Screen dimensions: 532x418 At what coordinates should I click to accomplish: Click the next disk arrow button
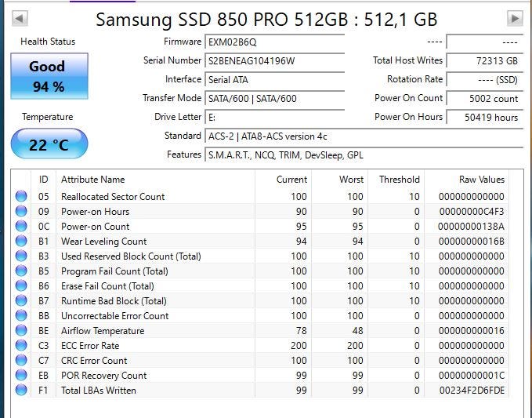coord(515,18)
